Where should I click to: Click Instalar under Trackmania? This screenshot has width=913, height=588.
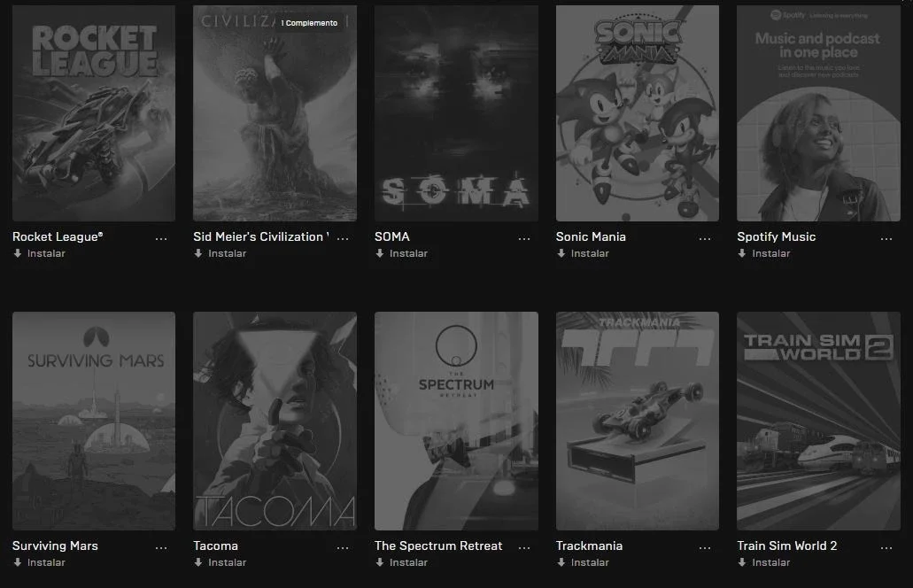[590, 562]
